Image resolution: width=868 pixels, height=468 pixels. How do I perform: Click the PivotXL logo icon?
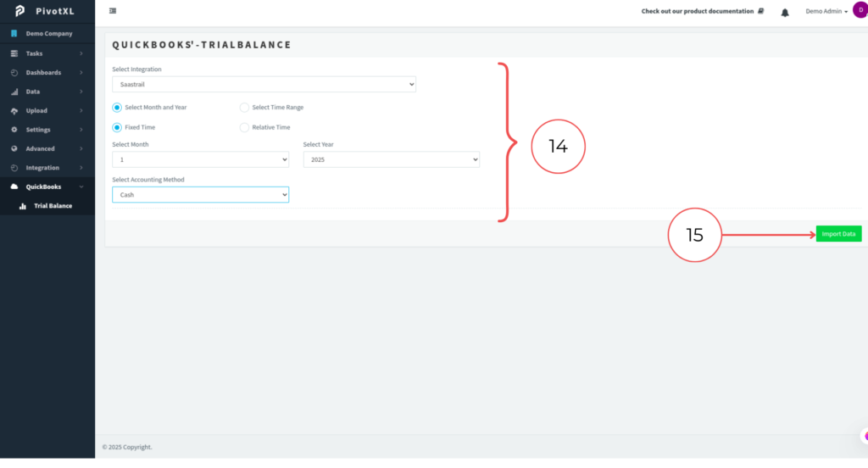click(20, 11)
